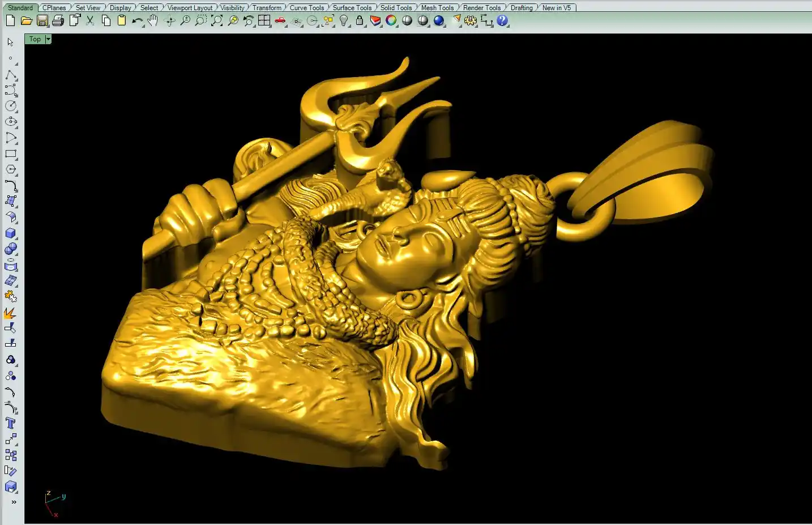
Task: Click the Undo arrow button
Action: click(137, 21)
